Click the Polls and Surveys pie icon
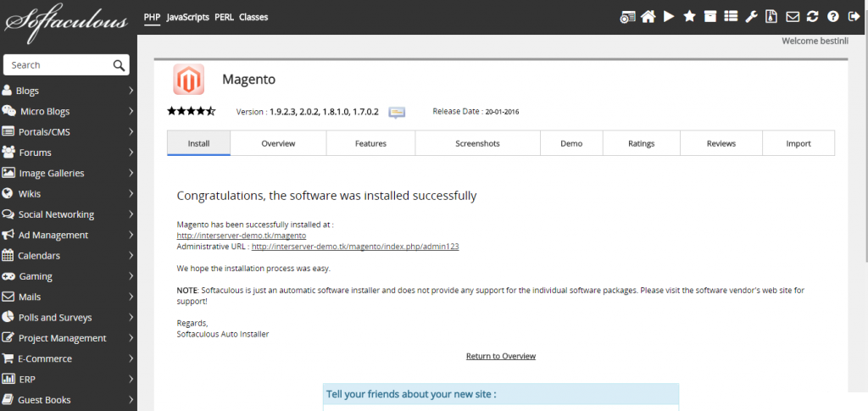The image size is (868, 411). (8, 317)
